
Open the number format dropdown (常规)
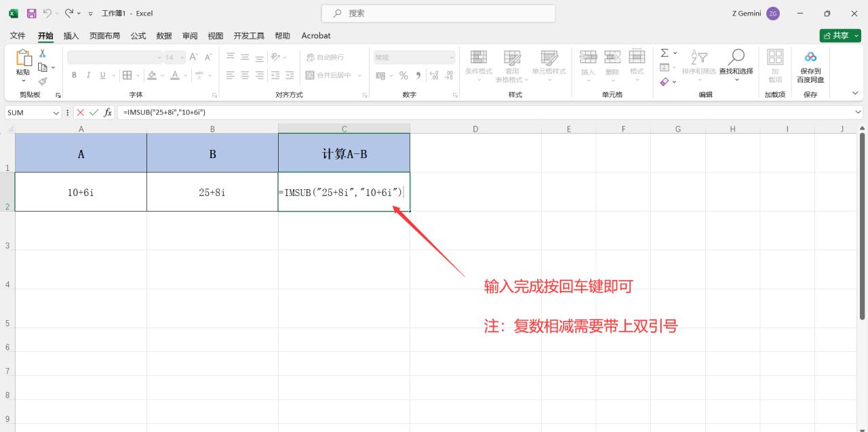pyautogui.click(x=451, y=58)
